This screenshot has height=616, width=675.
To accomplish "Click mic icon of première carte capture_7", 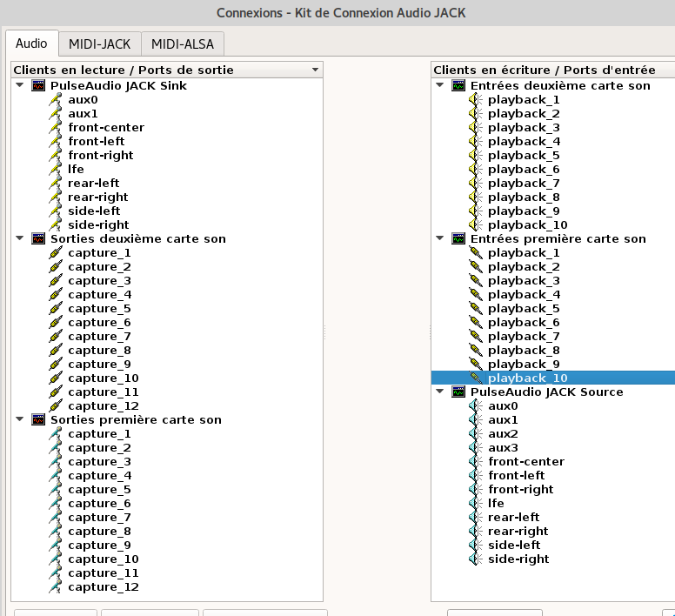I will (56, 518).
